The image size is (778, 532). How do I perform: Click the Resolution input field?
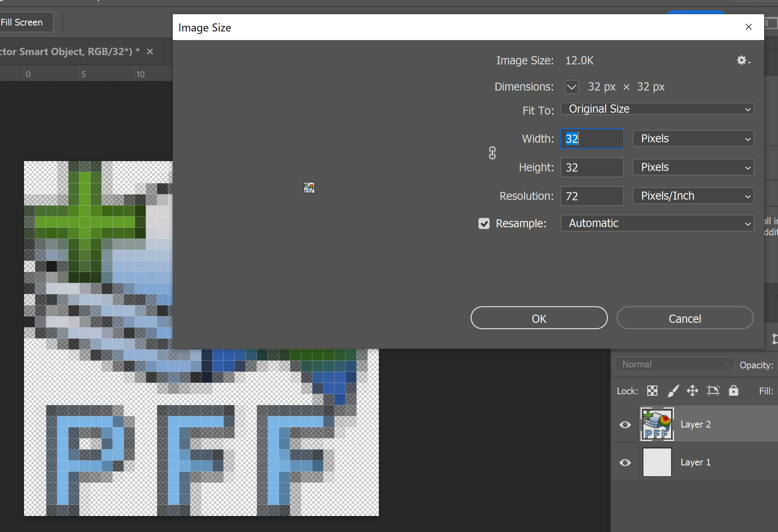point(592,196)
